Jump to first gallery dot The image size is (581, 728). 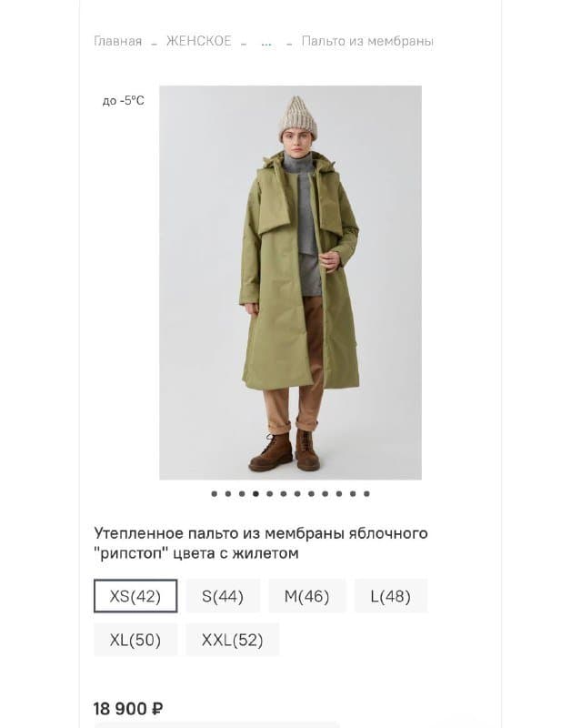click(x=214, y=493)
